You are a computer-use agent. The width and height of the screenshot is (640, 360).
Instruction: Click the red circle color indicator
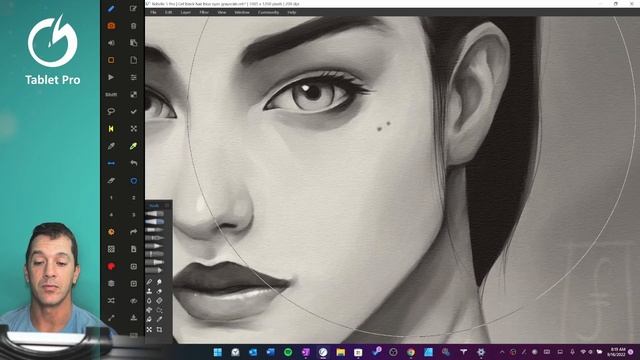point(111,266)
